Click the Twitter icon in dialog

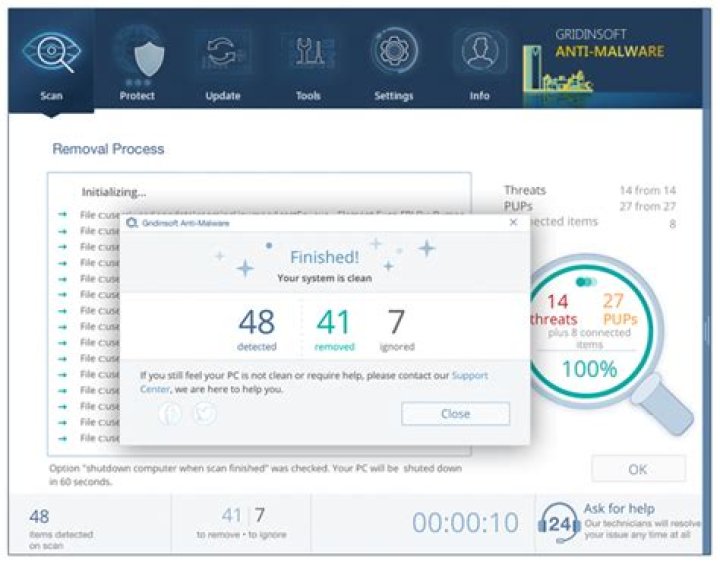(x=205, y=413)
